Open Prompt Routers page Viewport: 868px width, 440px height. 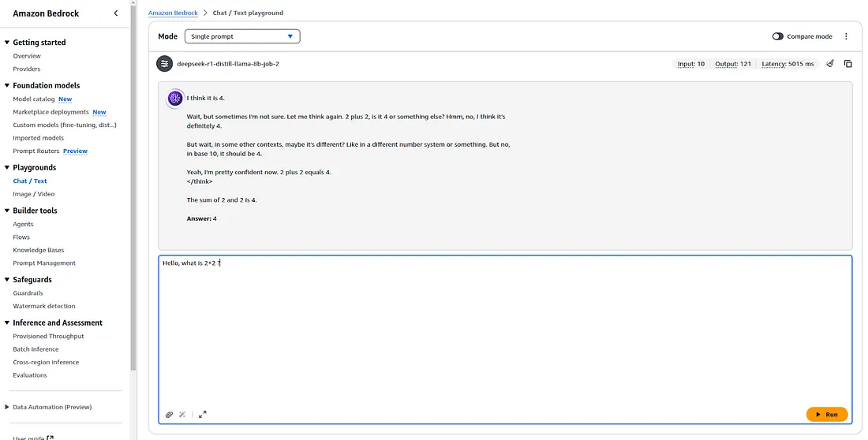[36, 151]
